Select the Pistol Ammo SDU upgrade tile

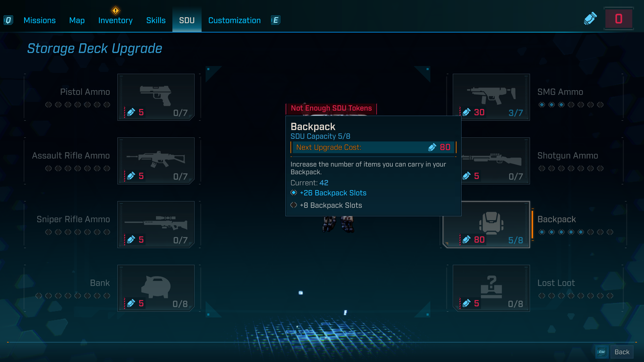point(156,97)
